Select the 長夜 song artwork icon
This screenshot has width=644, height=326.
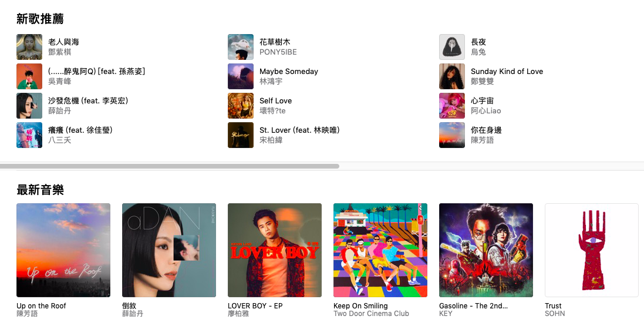452,47
